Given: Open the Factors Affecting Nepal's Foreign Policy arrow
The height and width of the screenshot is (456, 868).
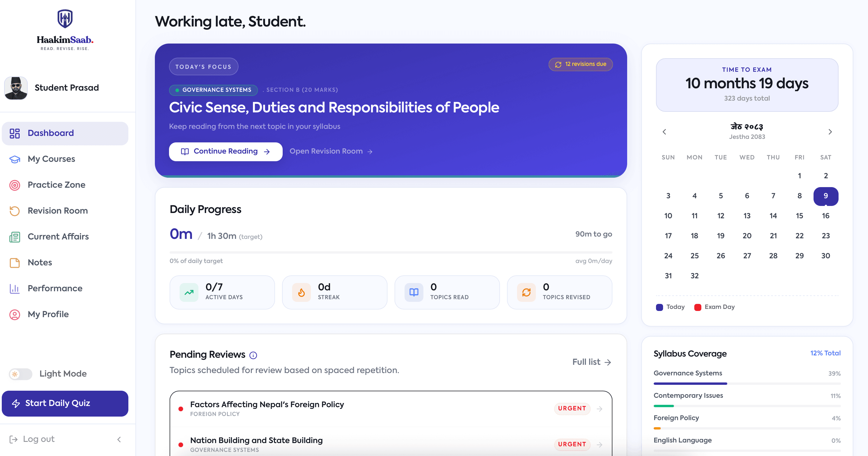Looking at the screenshot, I should point(599,409).
